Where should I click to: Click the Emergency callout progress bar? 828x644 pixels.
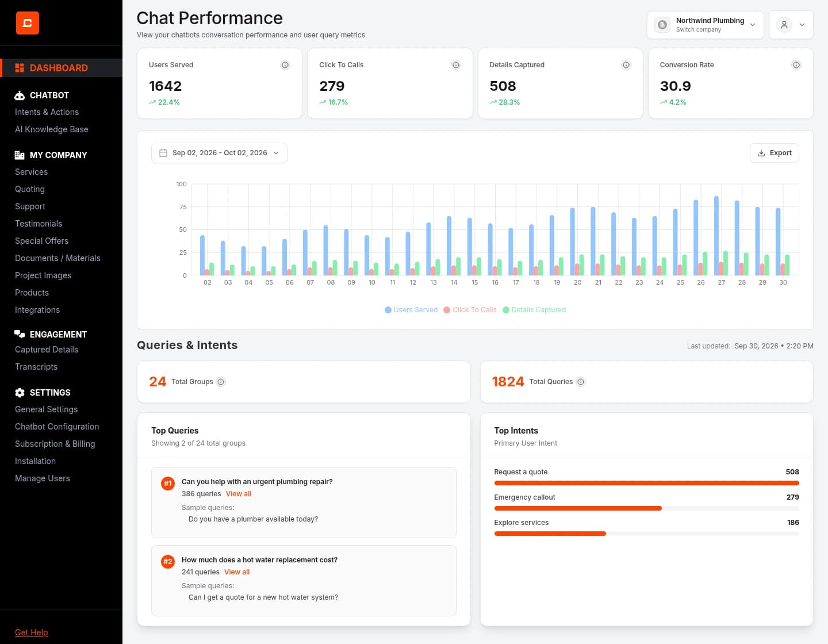click(647, 508)
